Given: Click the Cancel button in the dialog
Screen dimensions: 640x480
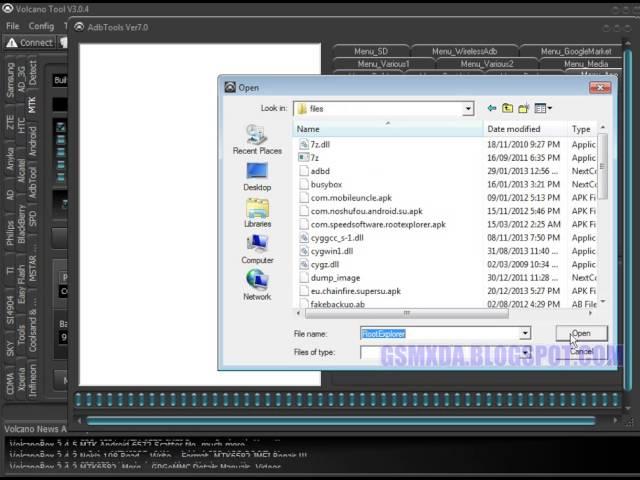Looking at the screenshot, I should coord(582,351).
